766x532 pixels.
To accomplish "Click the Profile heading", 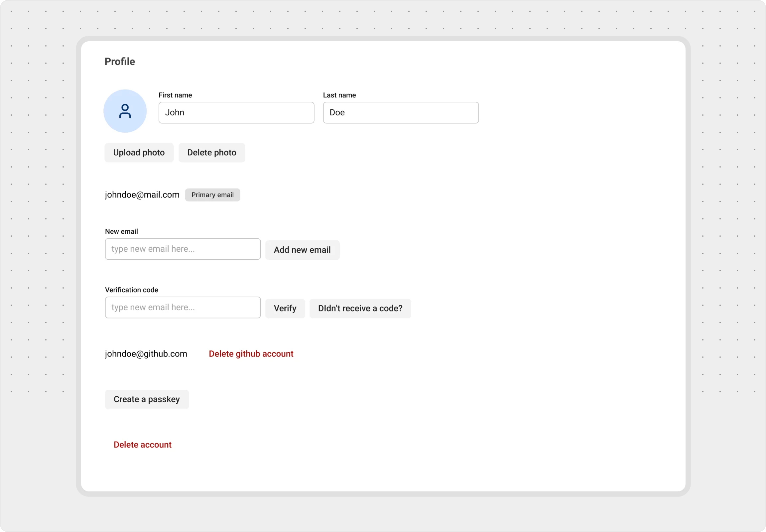I will point(120,62).
